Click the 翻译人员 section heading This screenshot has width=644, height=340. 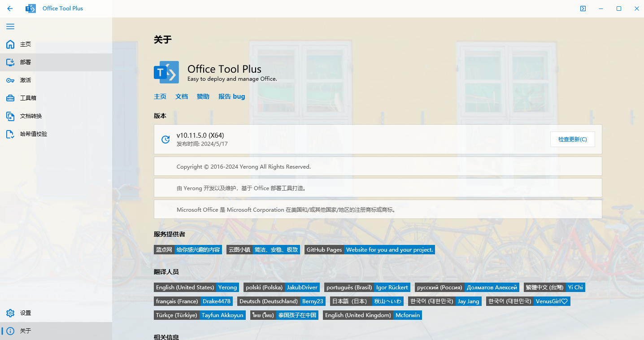[x=166, y=272]
